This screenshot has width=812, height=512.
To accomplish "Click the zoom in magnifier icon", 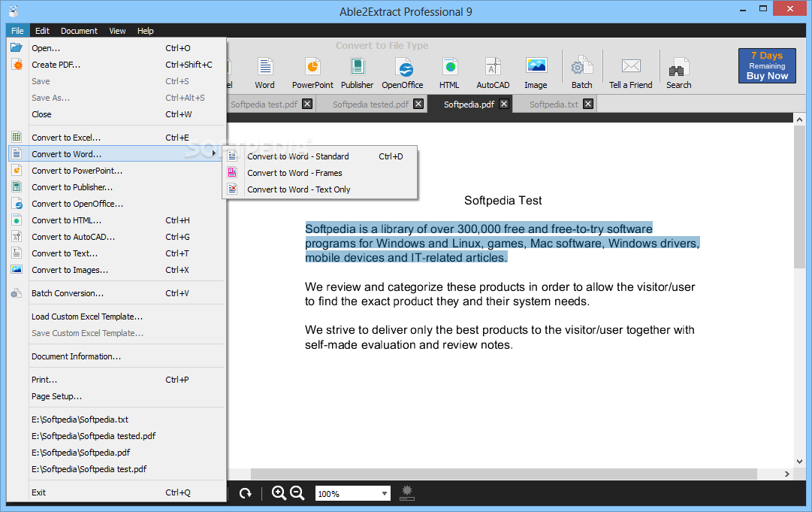I will click(279, 492).
